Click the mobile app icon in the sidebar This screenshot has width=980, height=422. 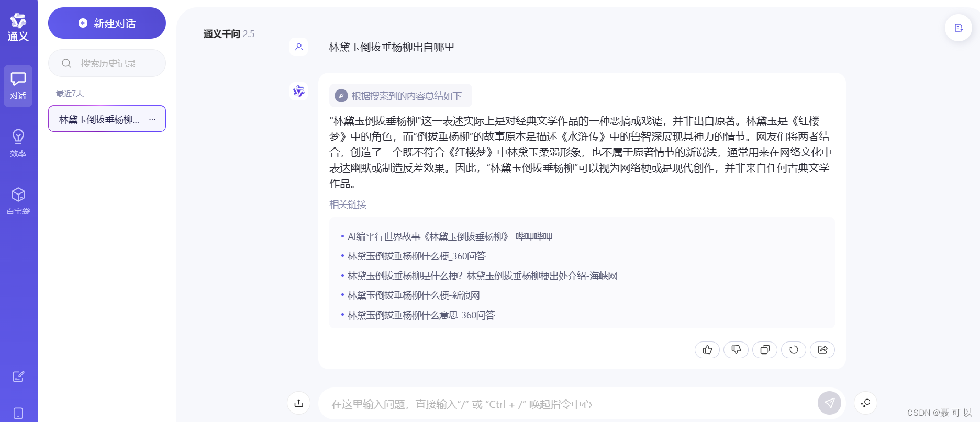18,413
